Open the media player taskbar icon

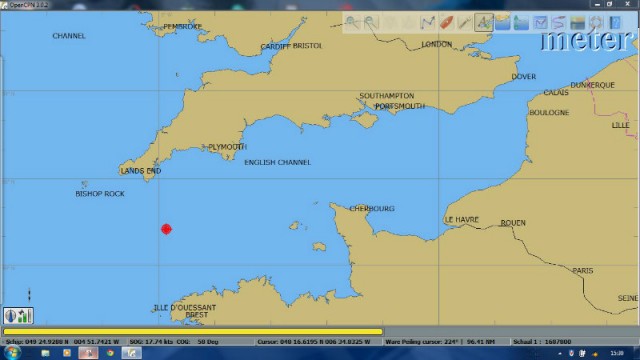[67, 353]
